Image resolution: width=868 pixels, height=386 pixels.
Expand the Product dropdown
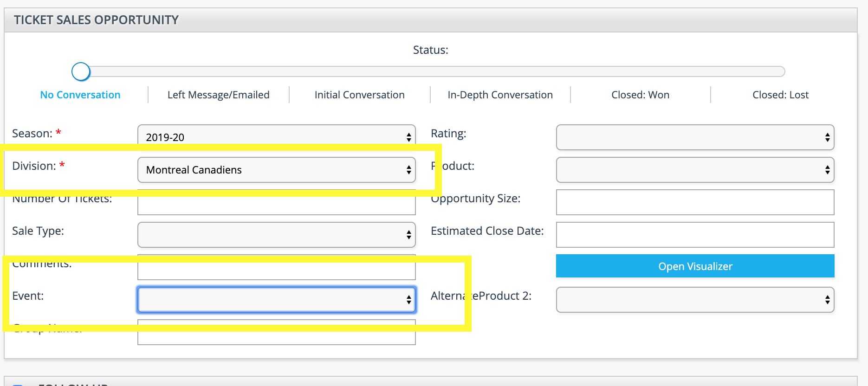pos(695,170)
